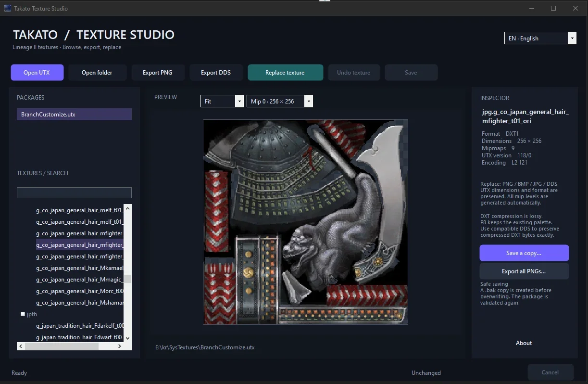Click the E:\kr\SysTextures\BranchCustomize.utx path text
This screenshot has height=384, width=588.
click(x=205, y=347)
